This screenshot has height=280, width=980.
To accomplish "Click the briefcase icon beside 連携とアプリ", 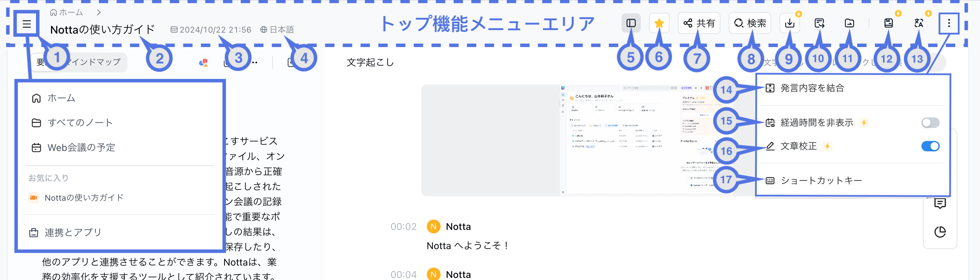I will click(33, 233).
